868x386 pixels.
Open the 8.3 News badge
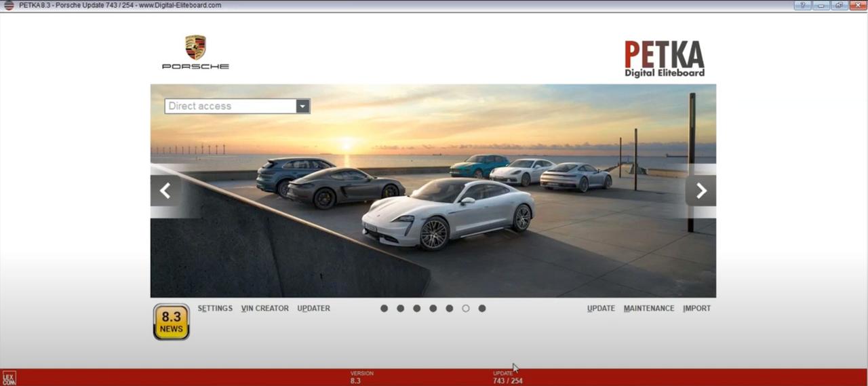pyautogui.click(x=171, y=322)
